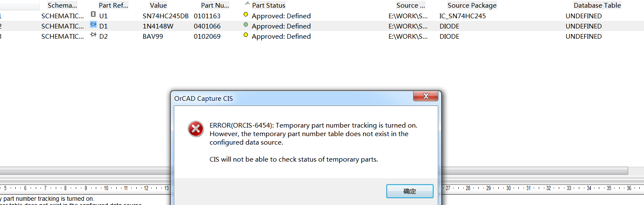Click the highlighted diode icon beside D1
Viewport: 644px width, 205px height.
93,25
